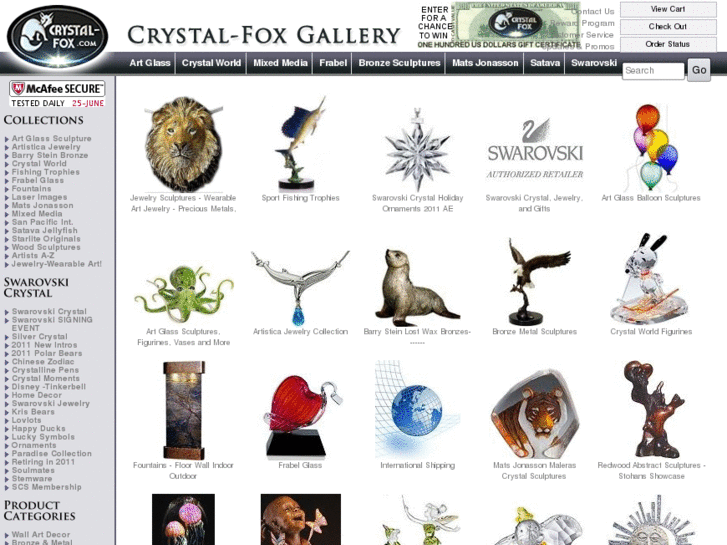
Task: Open the Mixed Media tab
Action: [x=280, y=63]
